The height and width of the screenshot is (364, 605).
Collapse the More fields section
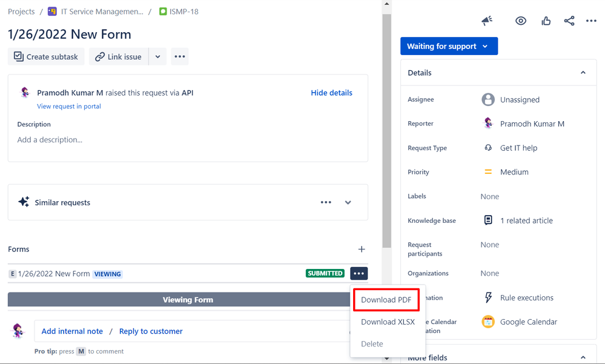pyautogui.click(x=583, y=357)
